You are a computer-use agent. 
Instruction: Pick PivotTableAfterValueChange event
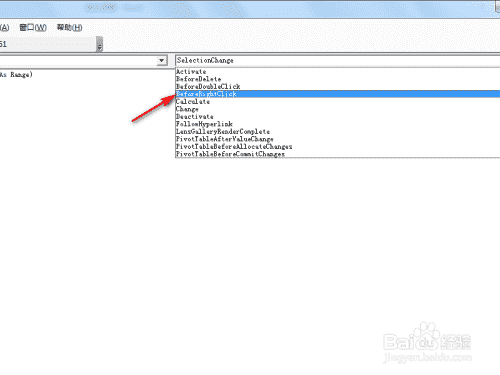337,139
